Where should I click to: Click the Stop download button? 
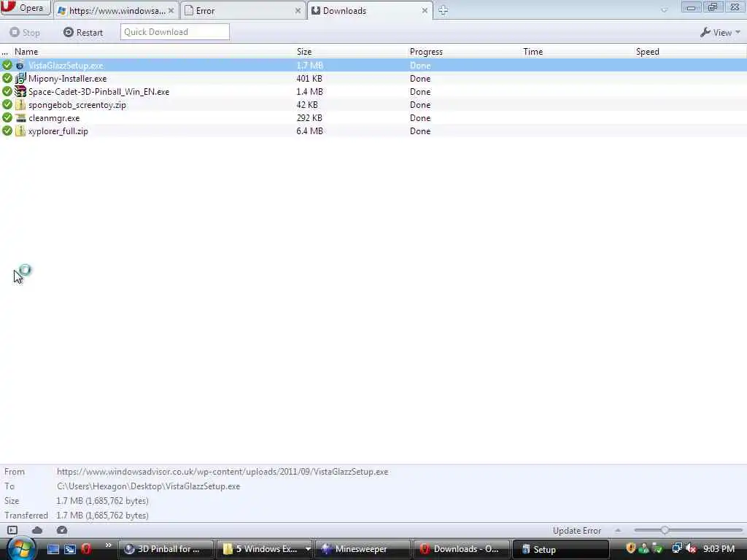pos(25,32)
